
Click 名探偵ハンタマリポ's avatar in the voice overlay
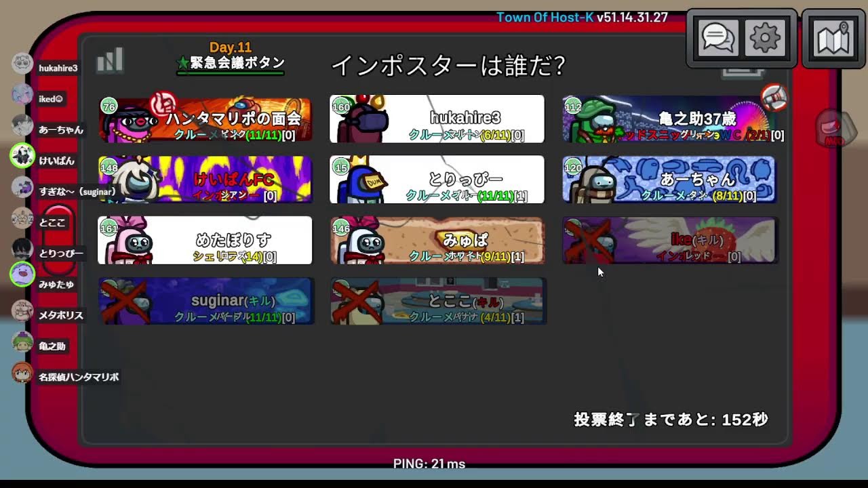click(x=22, y=373)
